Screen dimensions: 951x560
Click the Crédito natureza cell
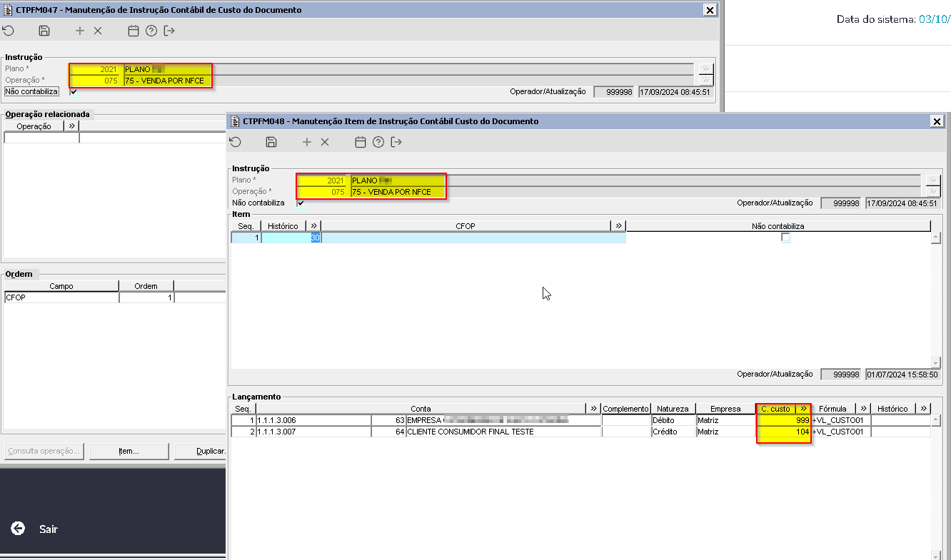coord(673,432)
